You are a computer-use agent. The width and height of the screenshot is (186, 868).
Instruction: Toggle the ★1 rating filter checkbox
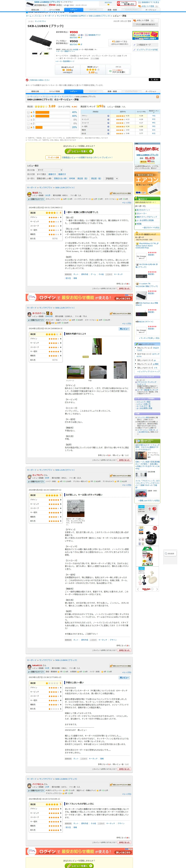point(28,127)
